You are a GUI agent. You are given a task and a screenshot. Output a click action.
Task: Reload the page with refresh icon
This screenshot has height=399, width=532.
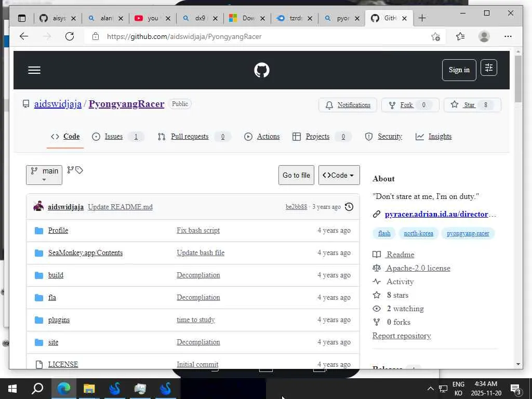click(x=70, y=36)
